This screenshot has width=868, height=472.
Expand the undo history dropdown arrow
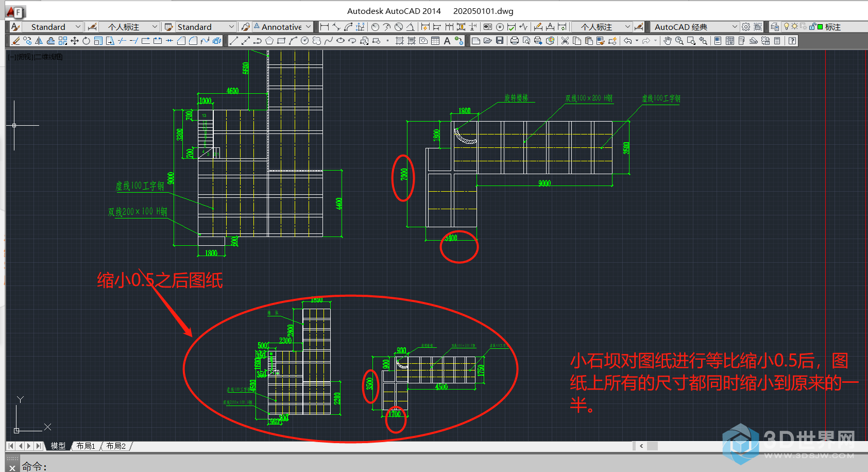pyautogui.click(x=637, y=41)
